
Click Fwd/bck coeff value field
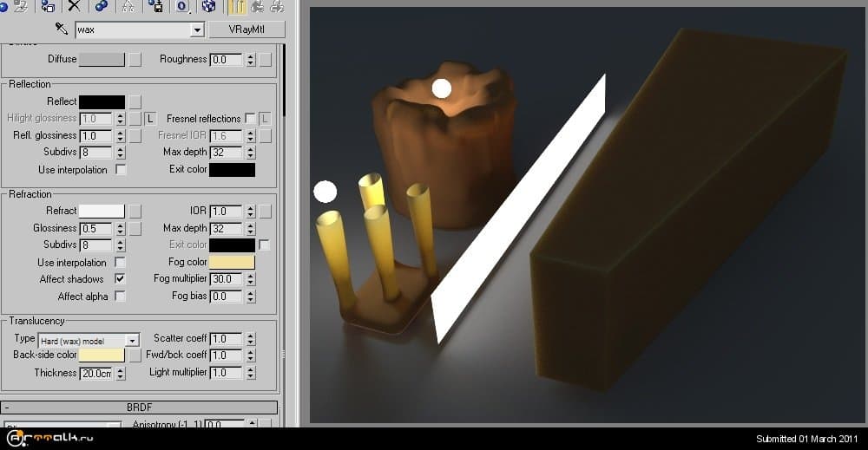[x=227, y=355]
